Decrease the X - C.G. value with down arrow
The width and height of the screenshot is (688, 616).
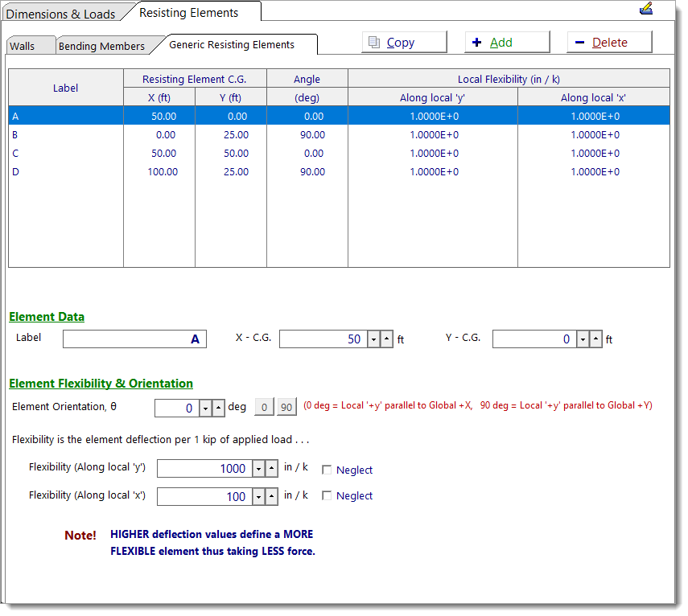(x=373, y=339)
